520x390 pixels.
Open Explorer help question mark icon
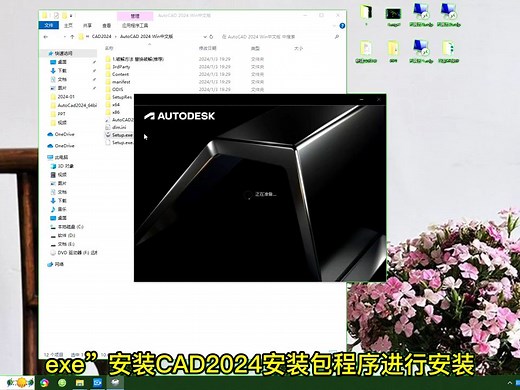click(x=342, y=26)
